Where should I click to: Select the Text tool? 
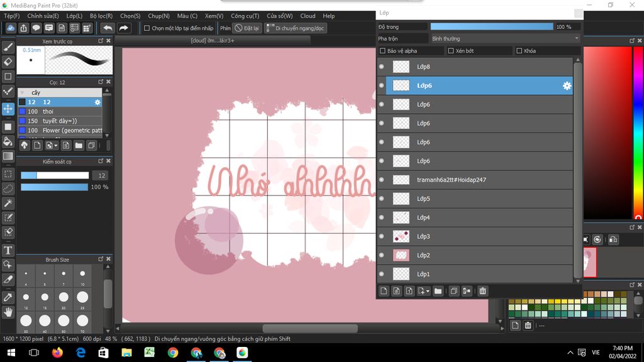(x=8, y=250)
